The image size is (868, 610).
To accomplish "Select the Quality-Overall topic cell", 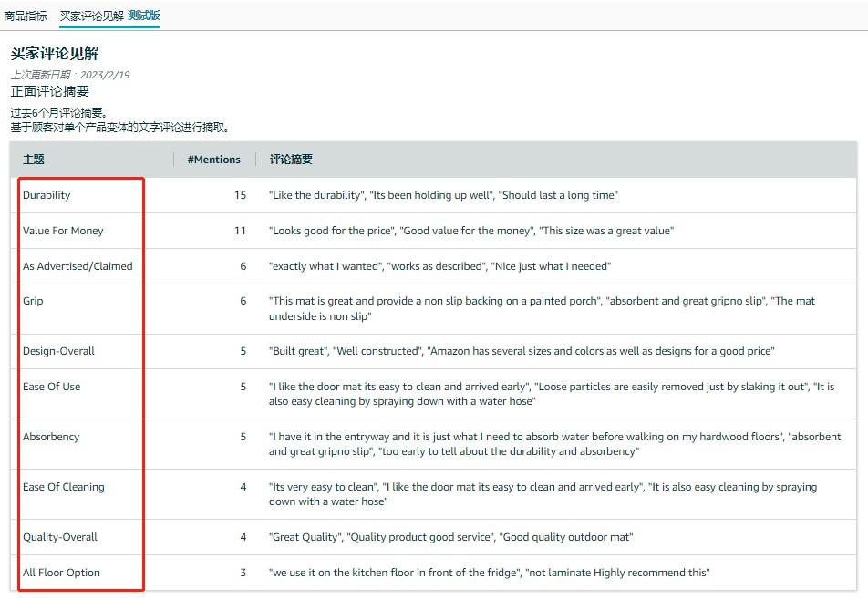I will [60, 537].
